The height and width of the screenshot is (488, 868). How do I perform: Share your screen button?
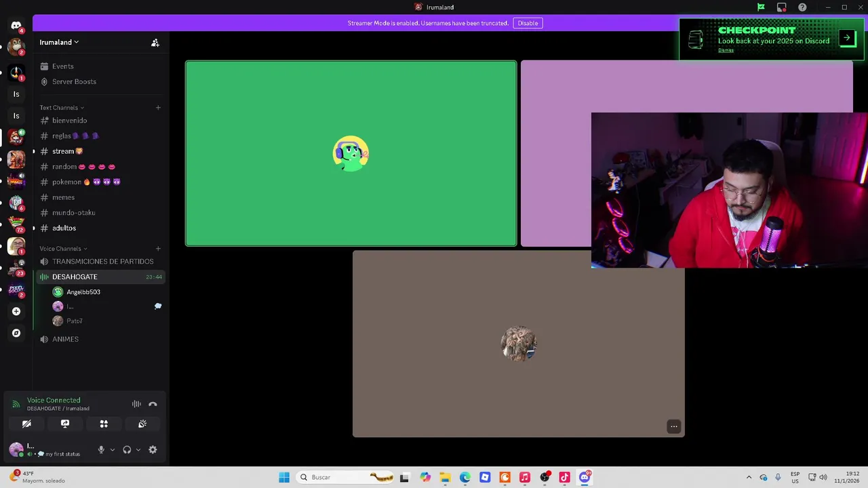tap(65, 424)
